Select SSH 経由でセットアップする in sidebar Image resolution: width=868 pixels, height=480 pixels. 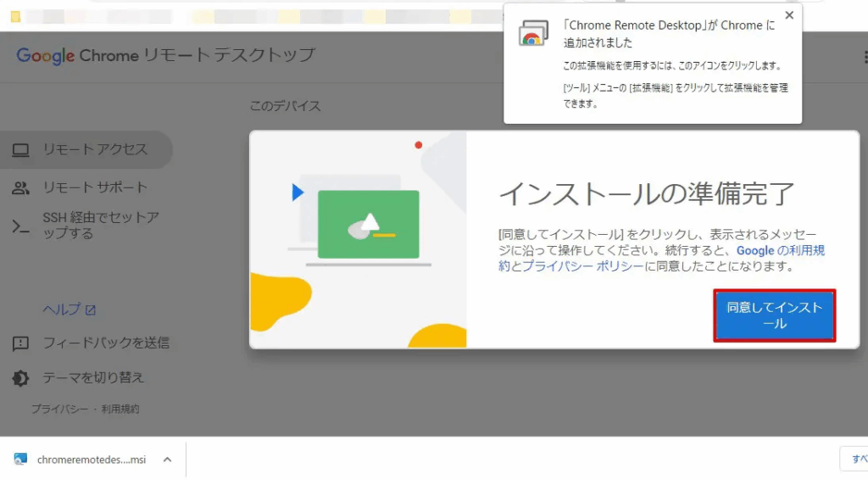pyautogui.click(x=100, y=226)
